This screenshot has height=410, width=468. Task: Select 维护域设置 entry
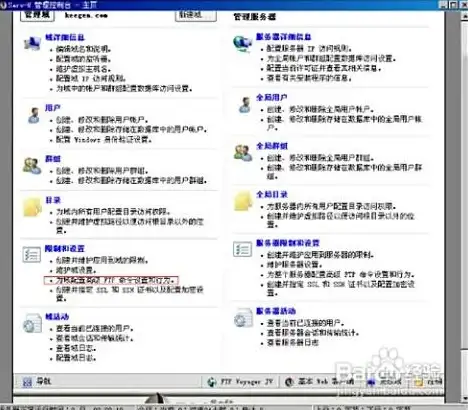point(76,270)
